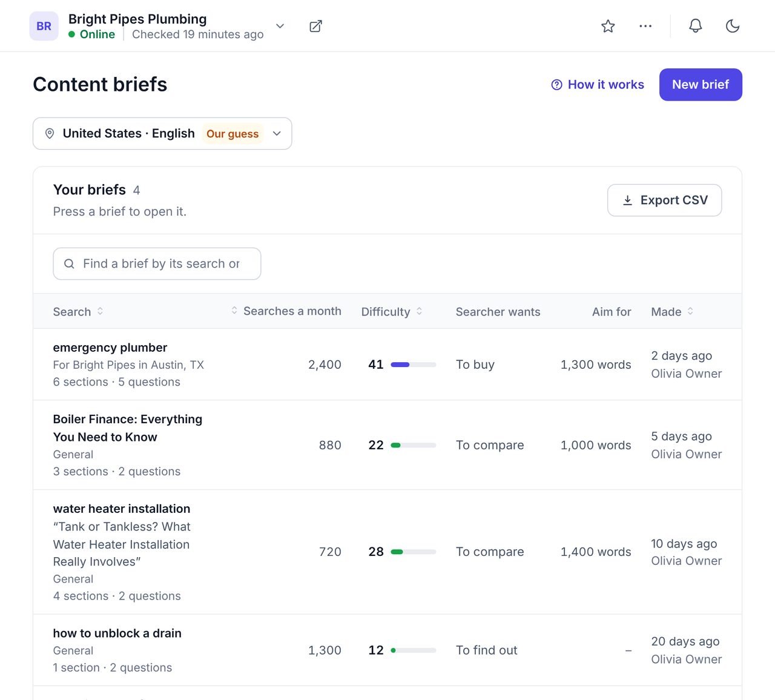Click the difficulty bar for score 12
The width and height of the screenshot is (775, 700).
pyautogui.click(x=414, y=650)
